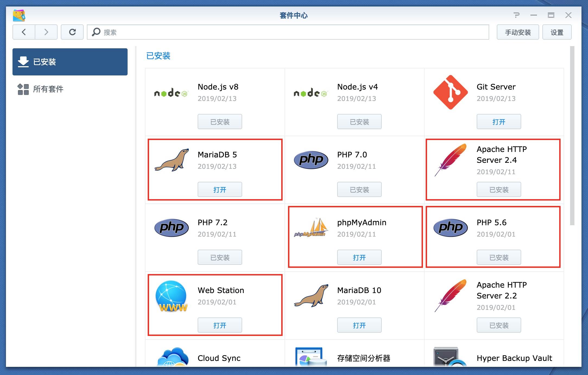Click the search magnifier icon
588x375 pixels.
pos(96,32)
